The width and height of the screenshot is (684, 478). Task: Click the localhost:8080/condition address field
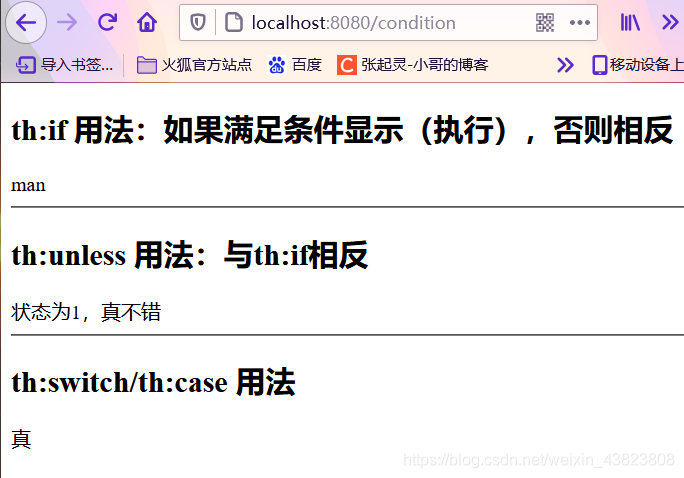(x=353, y=23)
